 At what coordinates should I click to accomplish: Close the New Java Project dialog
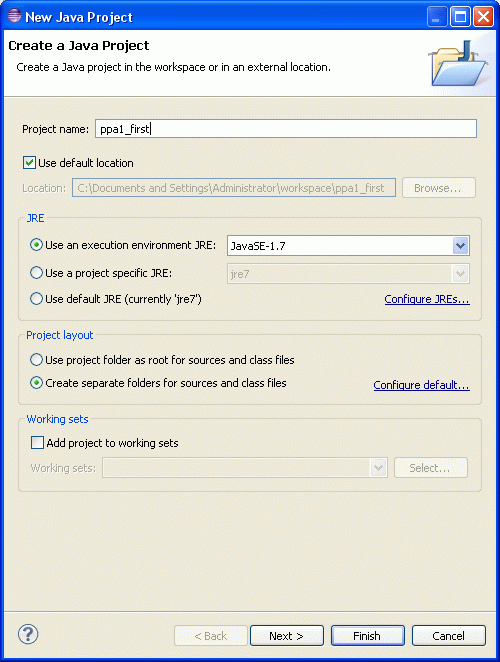tap(483, 17)
